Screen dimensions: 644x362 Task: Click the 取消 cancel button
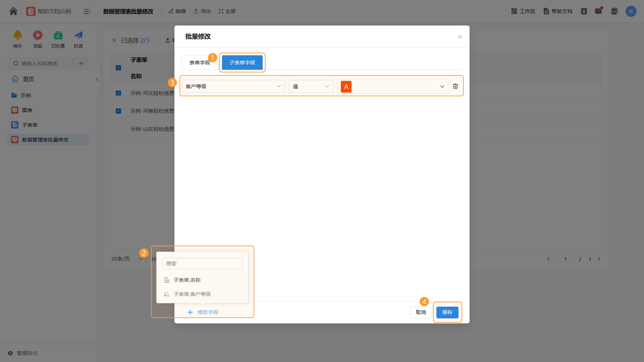(x=421, y=312)
